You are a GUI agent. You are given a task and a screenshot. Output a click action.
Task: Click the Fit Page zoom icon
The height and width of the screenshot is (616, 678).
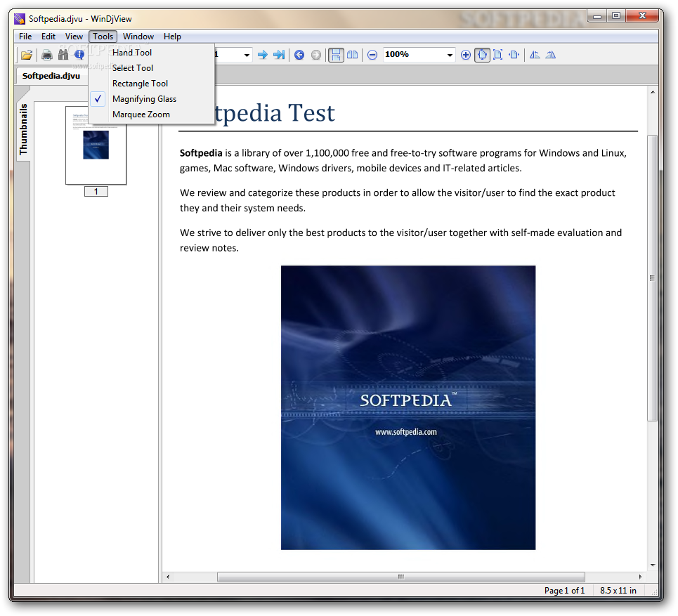click(x=497, y=55)
